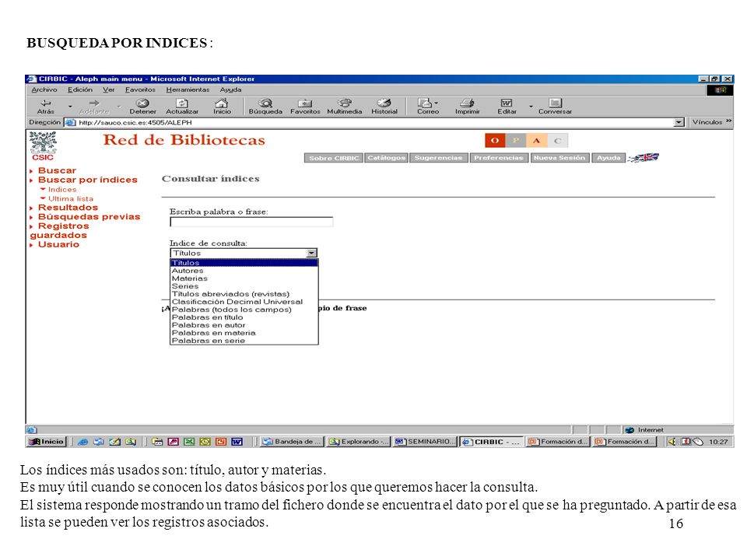Screen dimensions: 747x560
Task: Open the address bar dropdown arrow
Action: click(x=679, y=123)
